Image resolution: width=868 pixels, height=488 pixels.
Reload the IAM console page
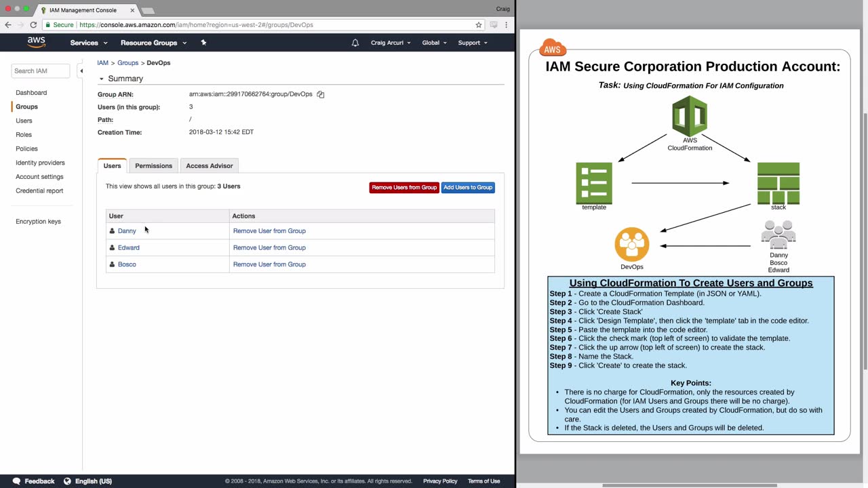pos(33,25)
